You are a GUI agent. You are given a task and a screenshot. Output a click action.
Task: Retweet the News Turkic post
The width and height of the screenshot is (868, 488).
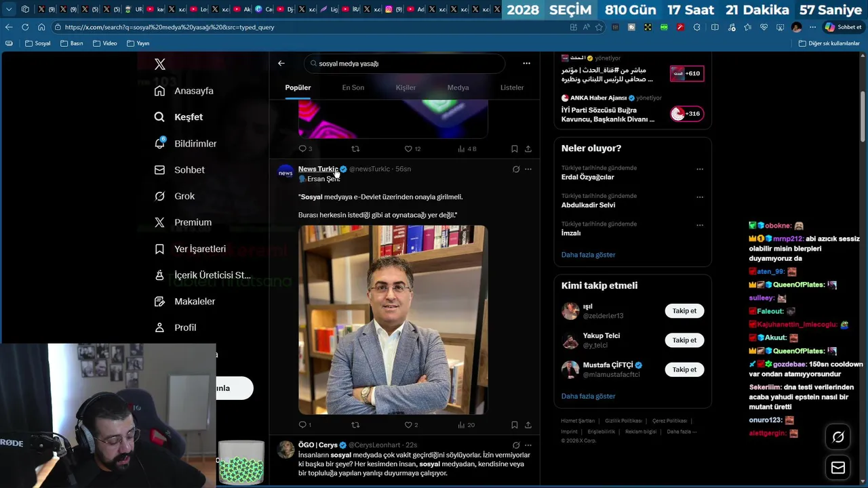[355, 425]
